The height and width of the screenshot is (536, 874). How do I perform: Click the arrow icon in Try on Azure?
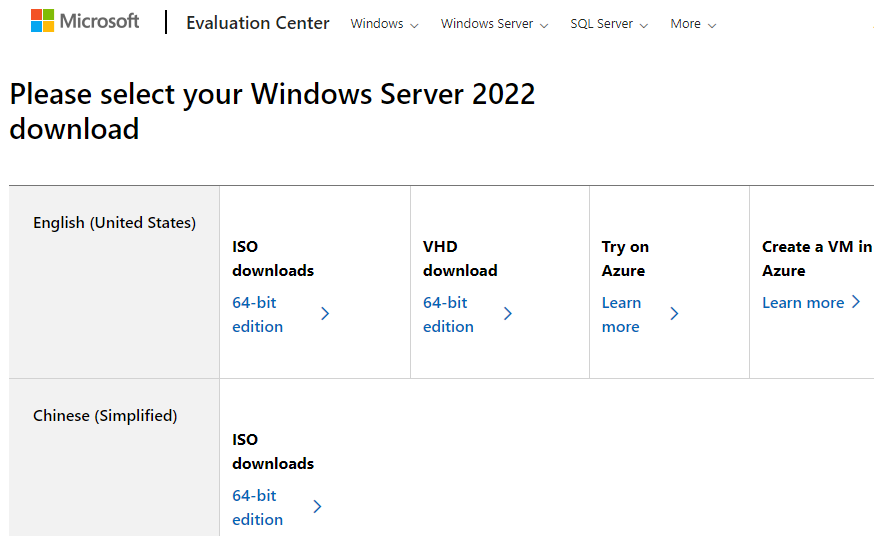pyautogui.click(x=674, y=314)
